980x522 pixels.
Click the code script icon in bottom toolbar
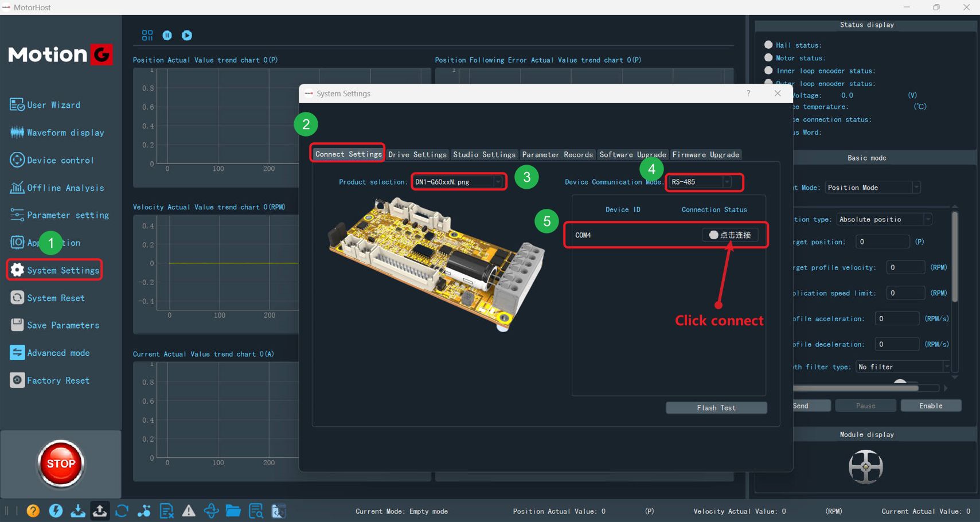[x=278, y=511]
